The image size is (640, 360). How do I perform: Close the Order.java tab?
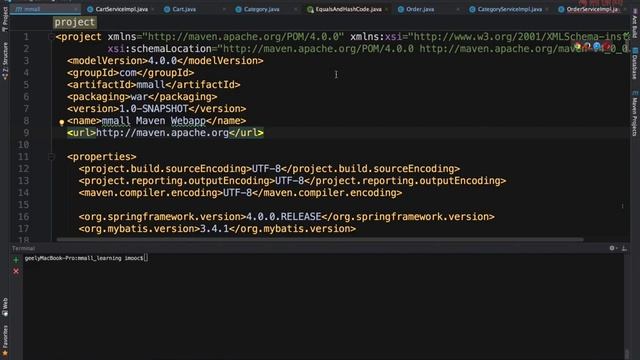coord(458,9)
